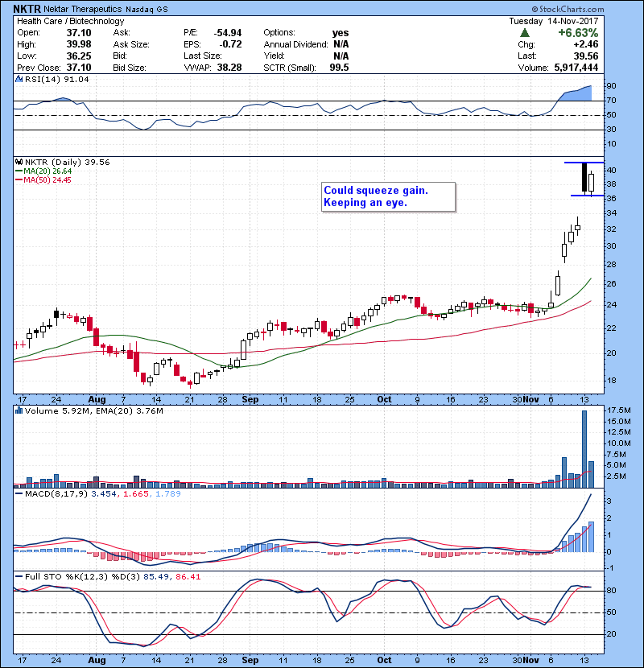
Task: Click the Last price value 39.56
Action: [x=586, y=56]
